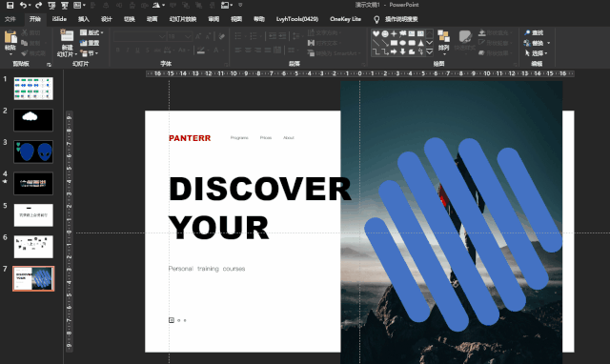Image resolution: width=610 pixels, height=364 pixels.
Task: Select slide 5 thumbnail
Action: (x=33, y=215)
